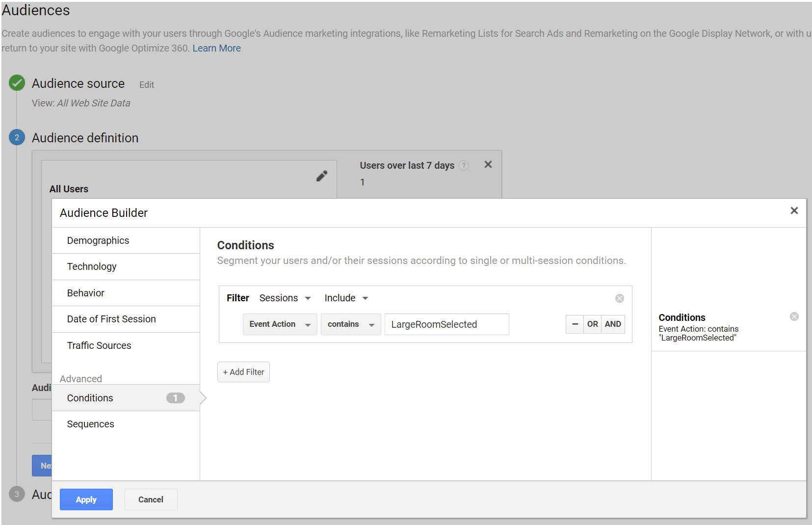The height and width of the screenshot is (525, 812).
Task: Click the pencil edit icon for All Users
Action: pos(322,176)
